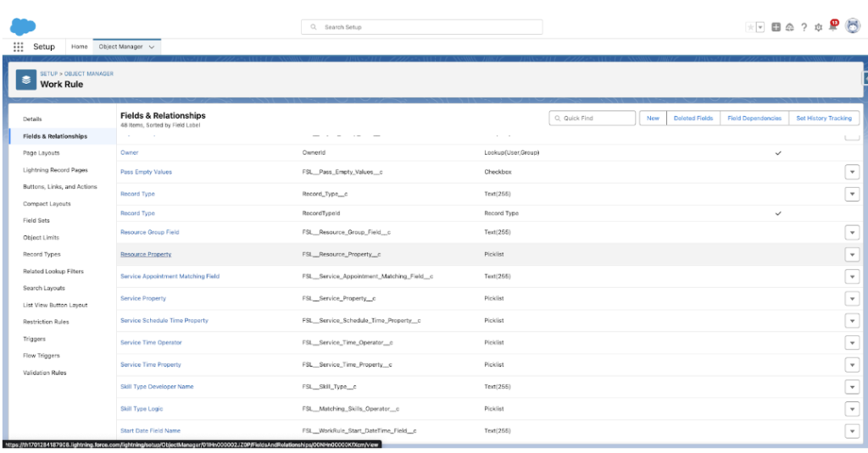This screenshot has width=868, height=453.
Task: Expand the Object Manager tab chevron
Action: tap(152, 47)
